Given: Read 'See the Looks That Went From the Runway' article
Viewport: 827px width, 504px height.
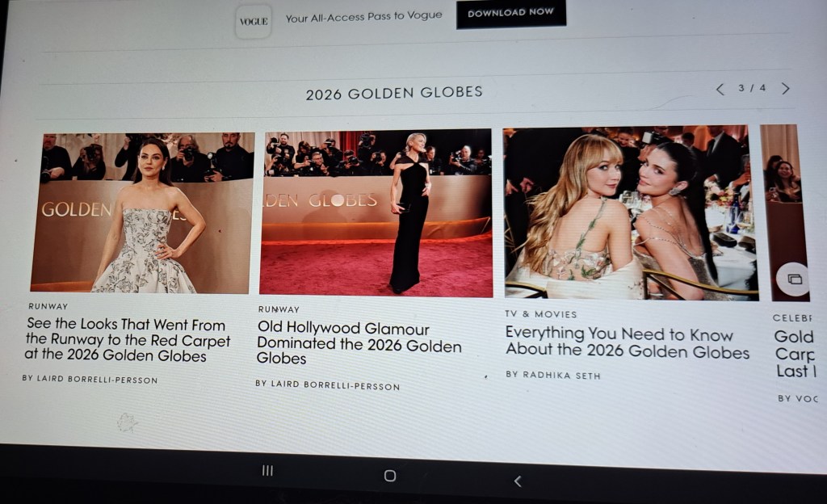Looking at the screenshot, I should click(x=128, y=340).
